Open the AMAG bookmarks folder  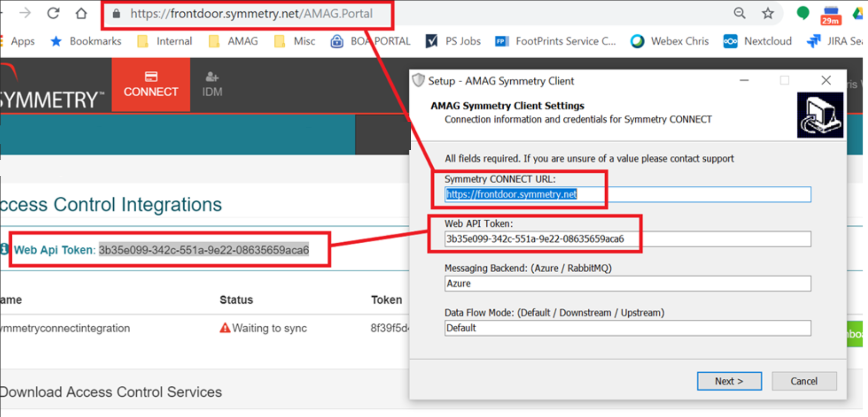[x=233, y=41]
